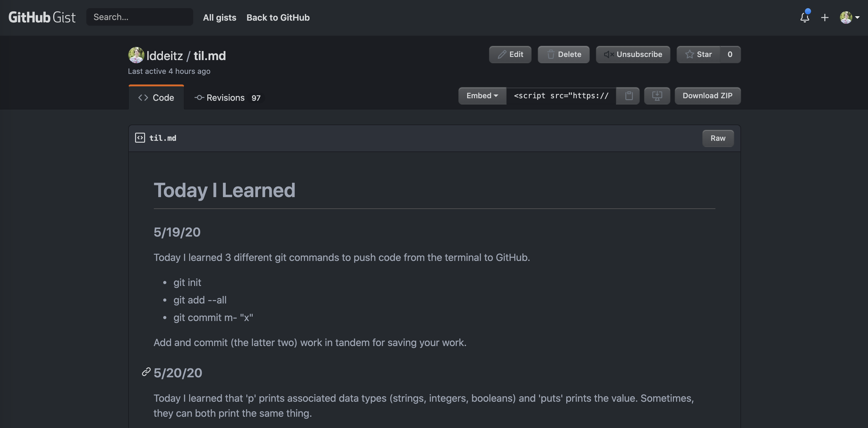Click the save gist to computer icon
Image resolution: width=868 pixels, height=428 pixels.
point(657,96)
